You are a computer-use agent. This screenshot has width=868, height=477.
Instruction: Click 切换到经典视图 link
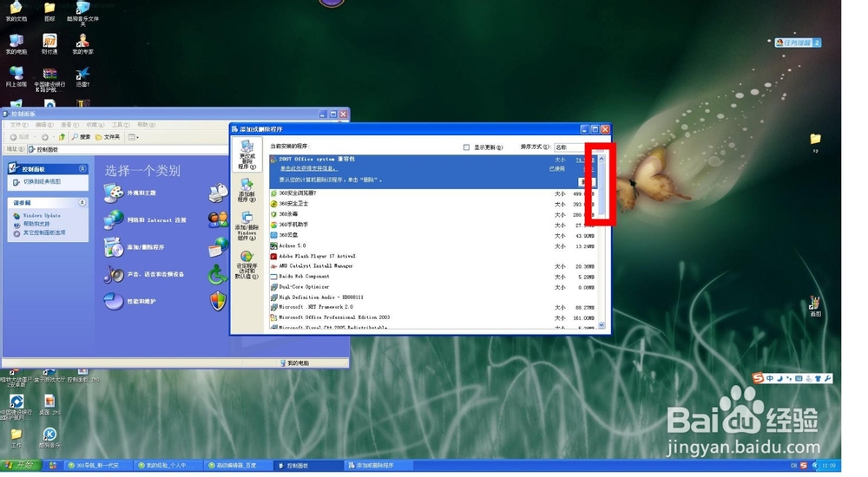[x=42, y=181]
